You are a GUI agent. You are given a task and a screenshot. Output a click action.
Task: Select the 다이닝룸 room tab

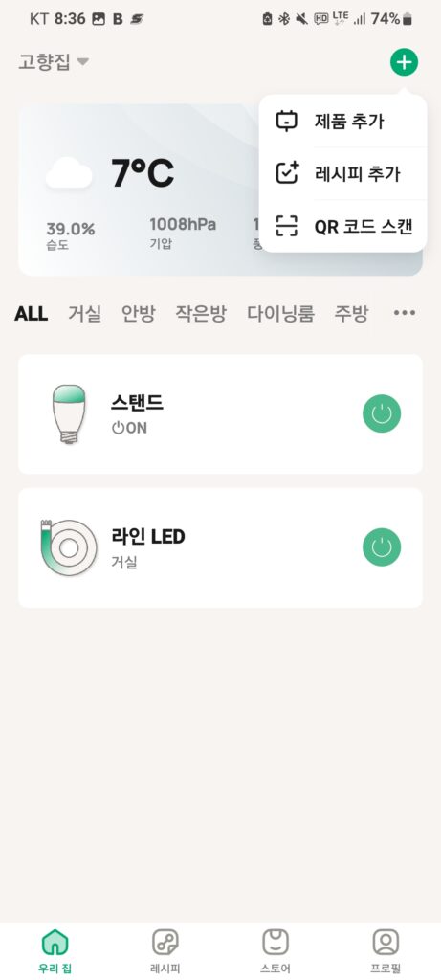280,313
